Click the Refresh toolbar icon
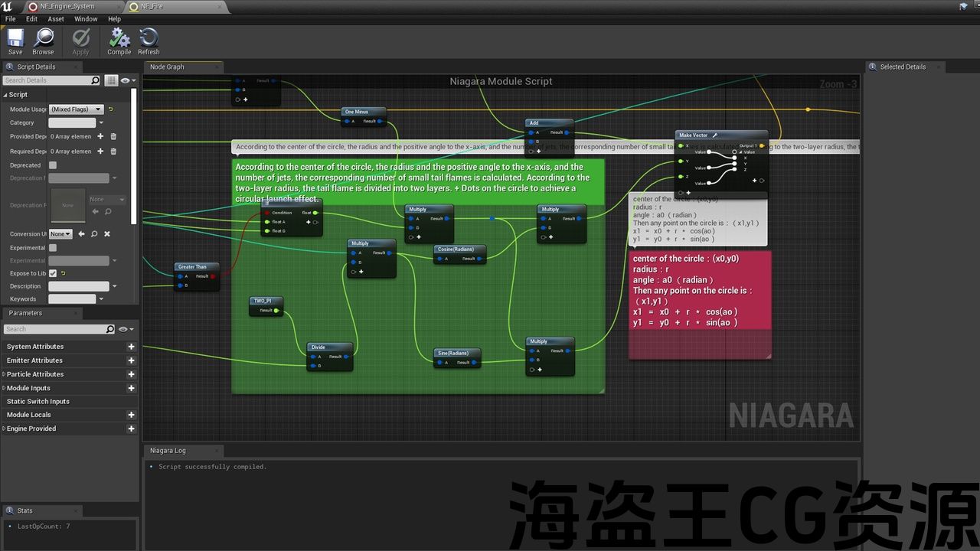The width and height of the screenshot is (980, 551). 149,41
